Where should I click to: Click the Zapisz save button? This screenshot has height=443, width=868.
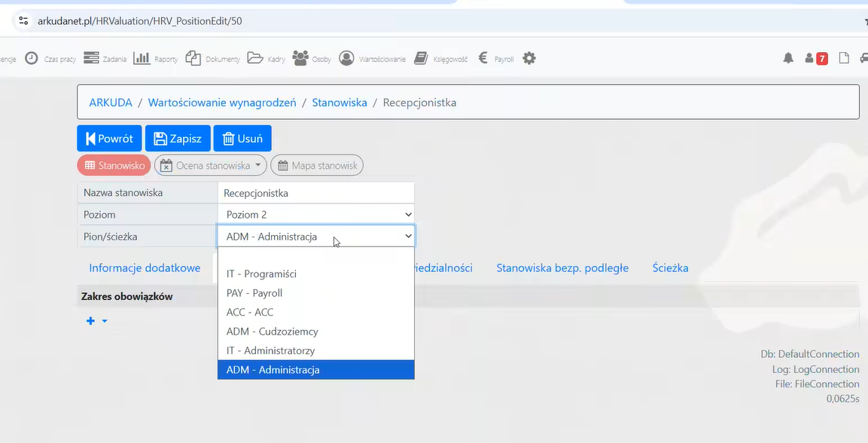click(x=178, y=139)
